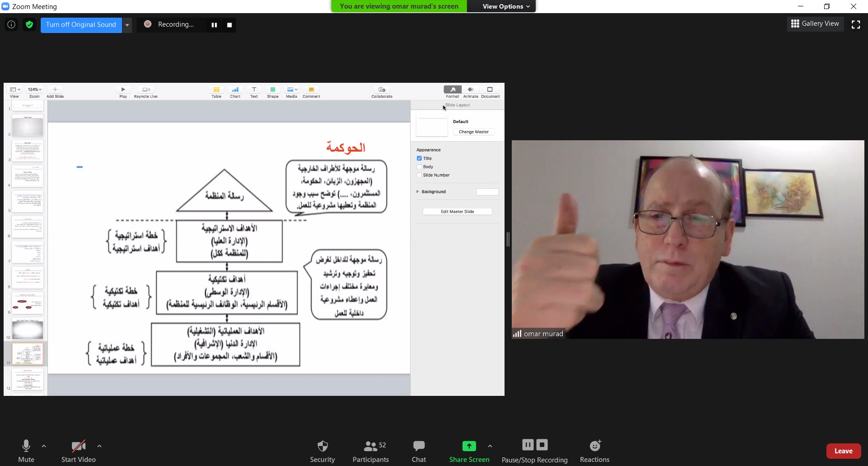
Task: Click the green Share Screen icon
Action: pos(469,447)
